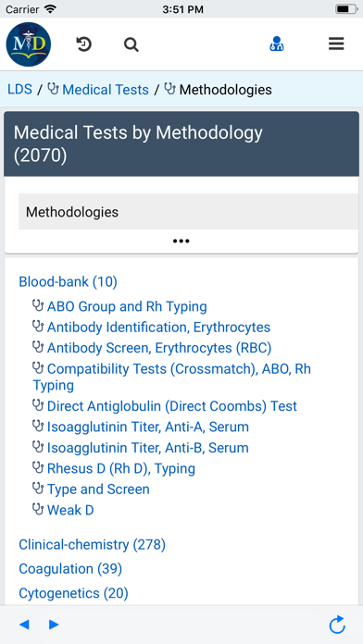Expand the Cytogenetics (20) group
Viewport: 363px width, 644px height.
[73, 593]
